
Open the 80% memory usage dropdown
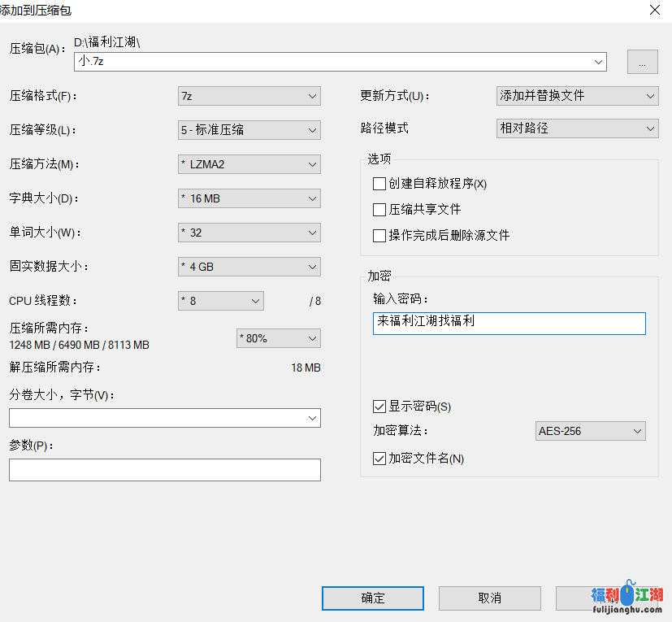click(x=278, y=338)
